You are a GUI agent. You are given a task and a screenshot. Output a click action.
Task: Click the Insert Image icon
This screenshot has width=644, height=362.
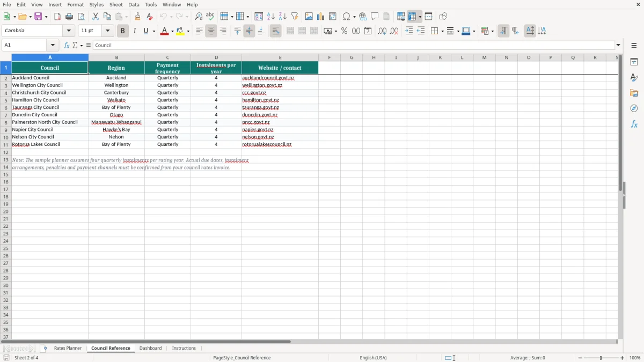pyautogui.click(x=309, y=17)
